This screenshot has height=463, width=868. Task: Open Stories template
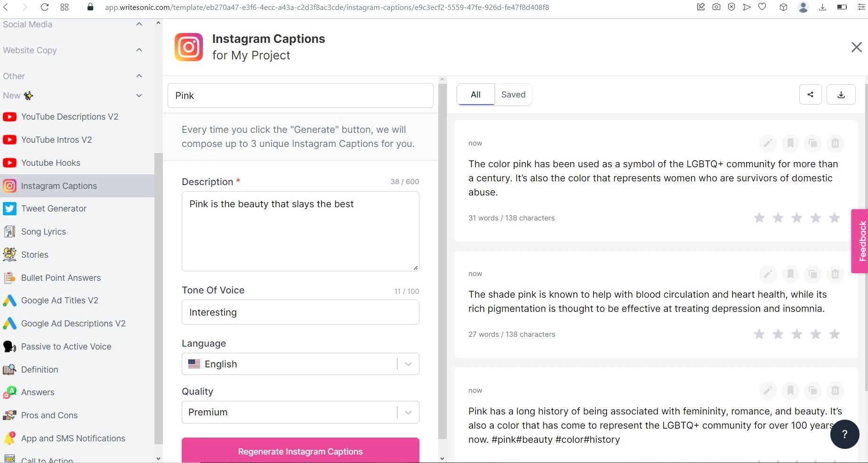[77, 255]
